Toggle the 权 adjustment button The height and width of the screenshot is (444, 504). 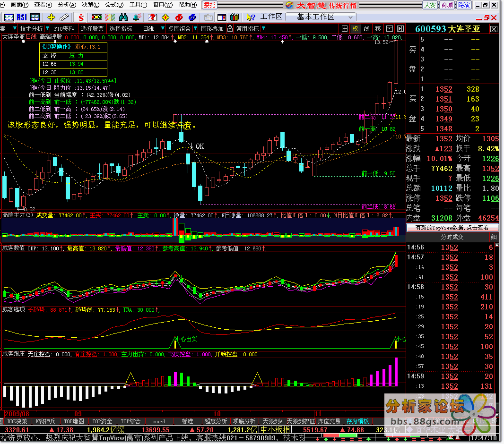[355, 29]
